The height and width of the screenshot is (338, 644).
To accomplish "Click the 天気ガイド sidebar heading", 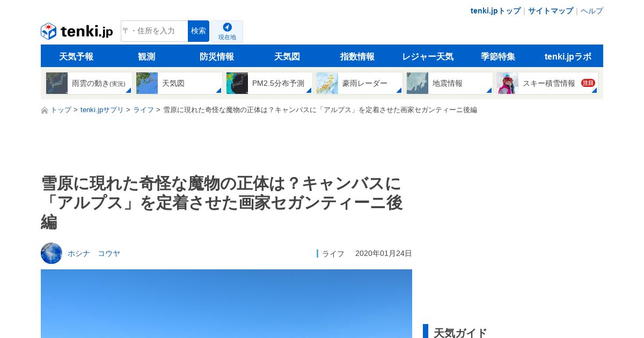I will 460,333.
